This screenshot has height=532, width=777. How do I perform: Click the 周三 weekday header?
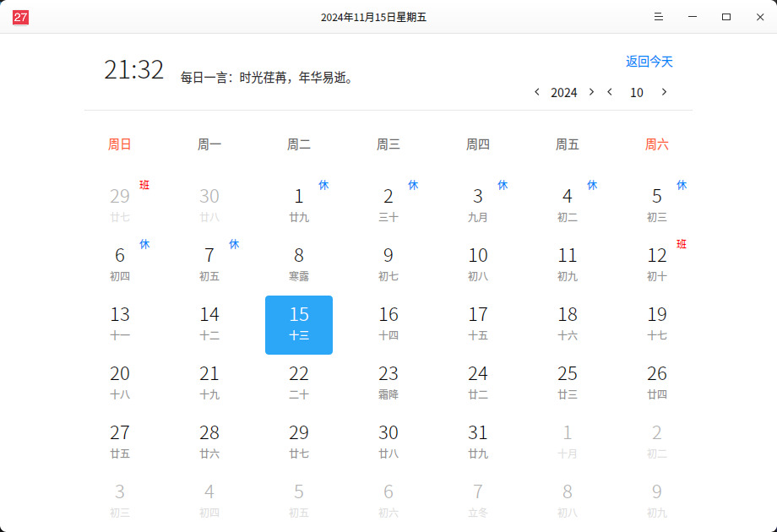388,144
